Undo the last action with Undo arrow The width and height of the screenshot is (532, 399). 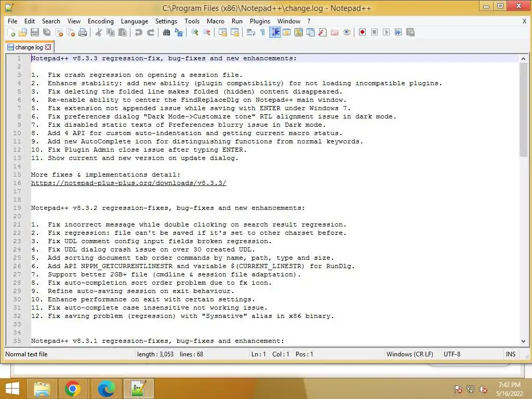[x=138, y=32]
